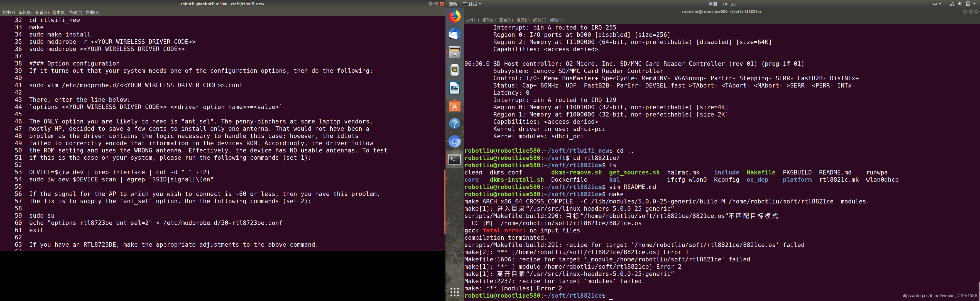Open Ubuntu Software center icon
The image size is (980, 301).
455,106
